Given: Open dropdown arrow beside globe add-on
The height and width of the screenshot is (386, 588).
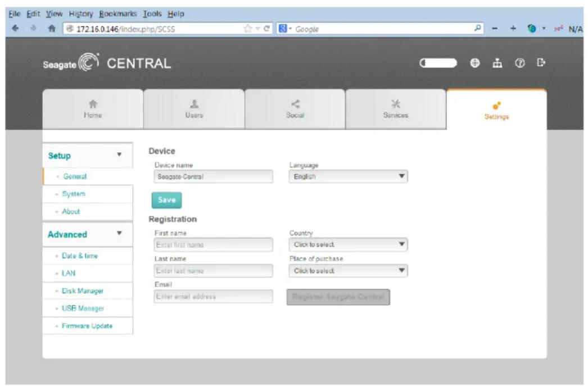Looking at the screenshot, I should pyautogui.click(x=544, y=29).
